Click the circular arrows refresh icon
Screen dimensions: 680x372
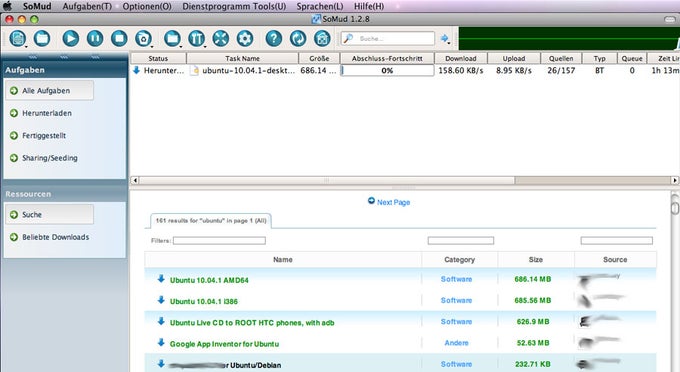point(298,39)
